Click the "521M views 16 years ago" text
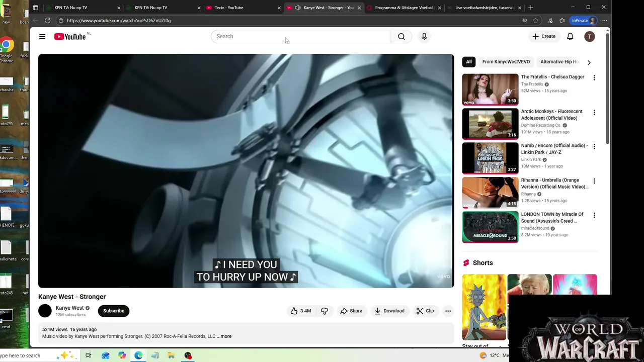644x362 pixels. [69, 330]
